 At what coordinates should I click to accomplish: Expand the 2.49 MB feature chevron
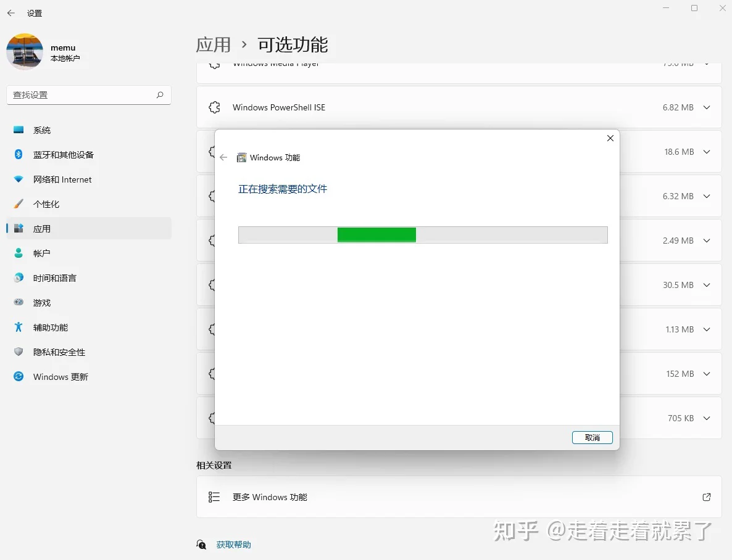click(707, 241)
